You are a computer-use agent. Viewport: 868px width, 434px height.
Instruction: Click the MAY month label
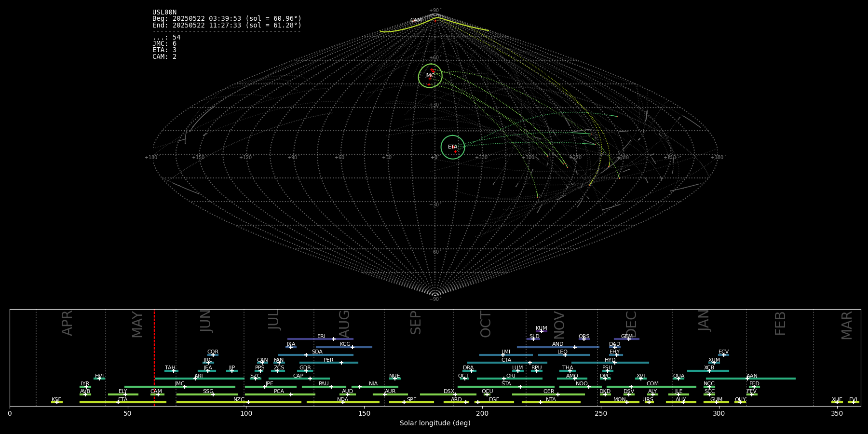(137, 325)
